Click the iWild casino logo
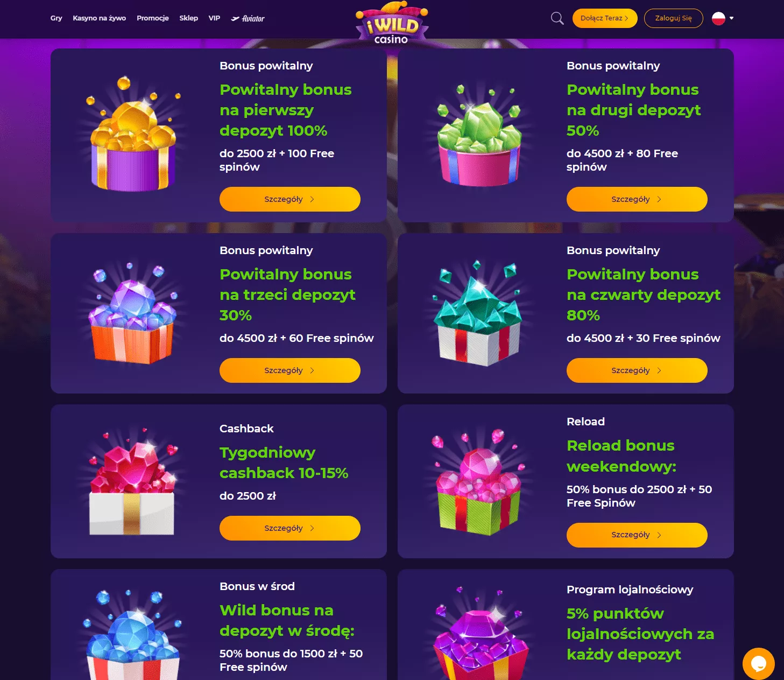Viewport: 784px width, 680px height. click(x=392, y=23)
